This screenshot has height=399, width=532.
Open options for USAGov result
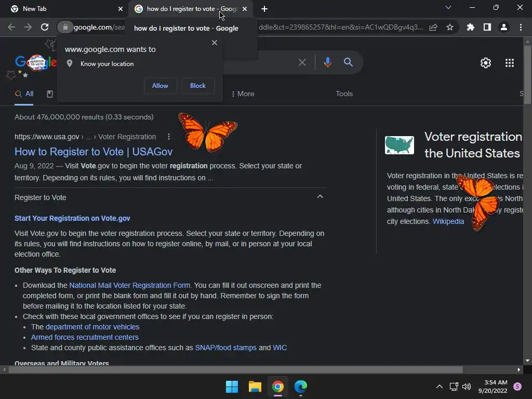click(169, 137)
